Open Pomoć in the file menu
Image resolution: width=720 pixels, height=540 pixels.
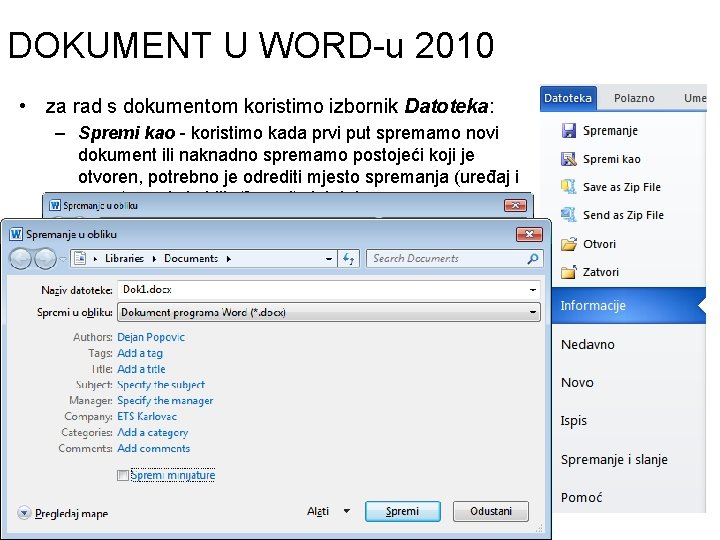[x=581, y=497]
